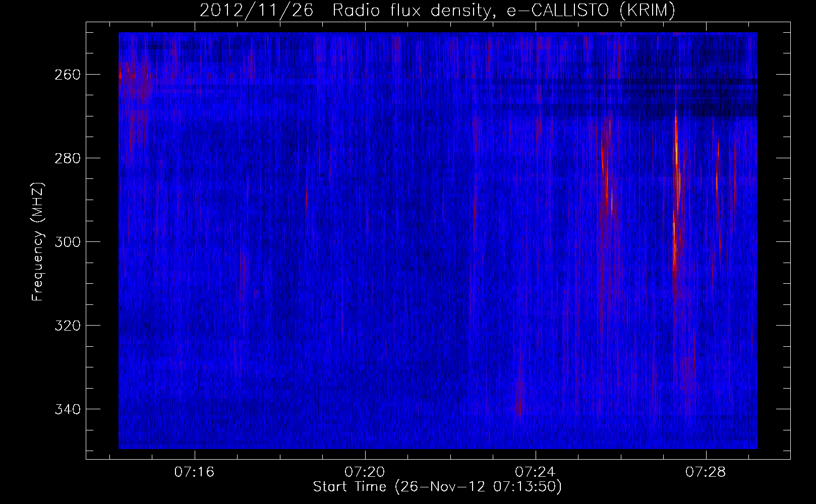Click the plot title '2012/11/26 Radio flux density'
The width and height of the screenshot is (816, 504).
[x=437, y=10]
